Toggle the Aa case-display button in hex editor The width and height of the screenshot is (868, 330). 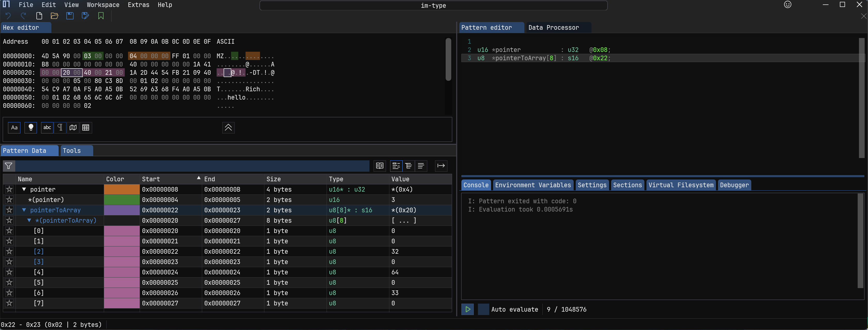[14, 128]
